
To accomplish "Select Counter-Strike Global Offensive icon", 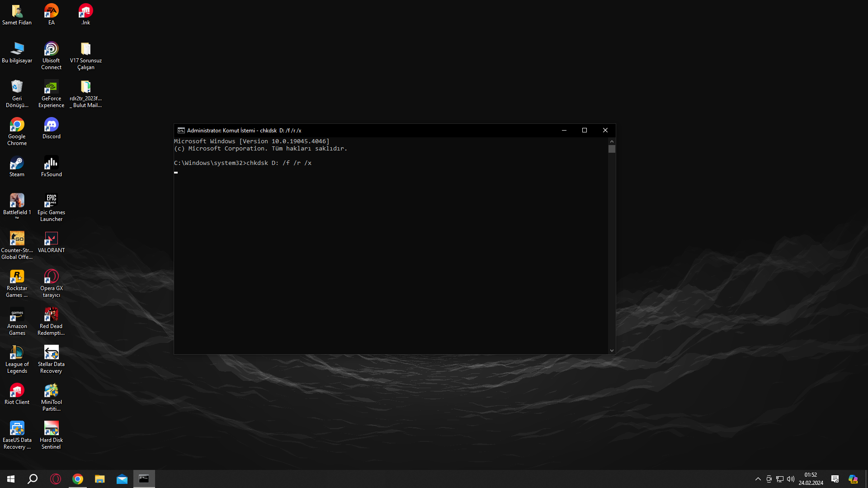I will 17,245.
